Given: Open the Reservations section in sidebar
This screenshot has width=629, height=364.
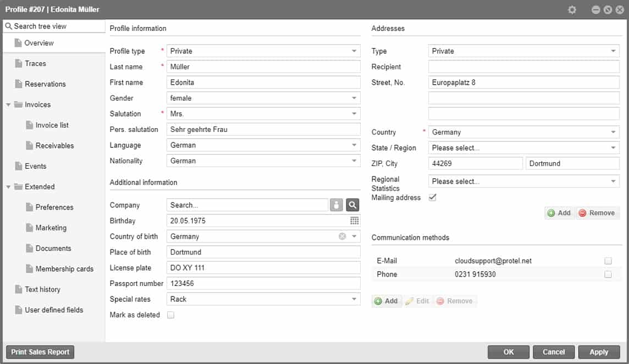Looking at the screenshot, I should (x=45, y=84).
